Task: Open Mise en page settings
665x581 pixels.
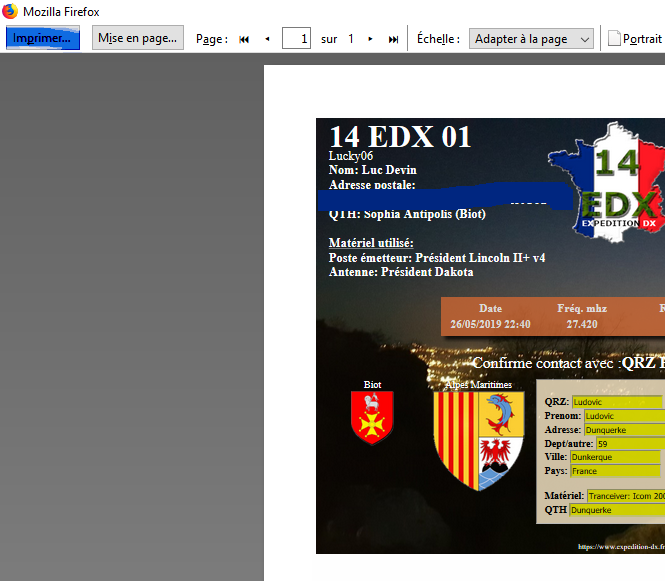Action: point(138,38)
